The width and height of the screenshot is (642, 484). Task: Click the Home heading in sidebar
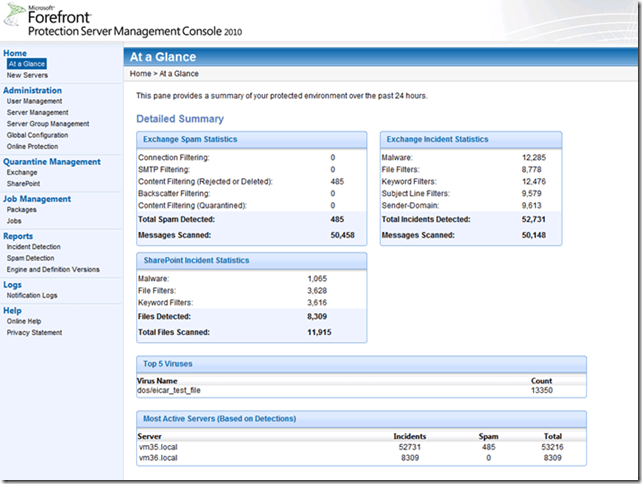coord(15,53)
